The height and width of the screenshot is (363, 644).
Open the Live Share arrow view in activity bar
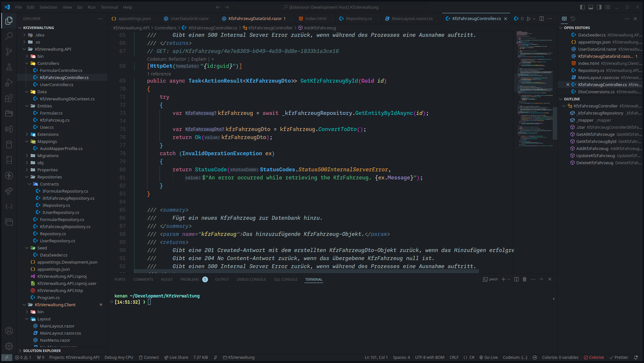[x=9, y=191]
